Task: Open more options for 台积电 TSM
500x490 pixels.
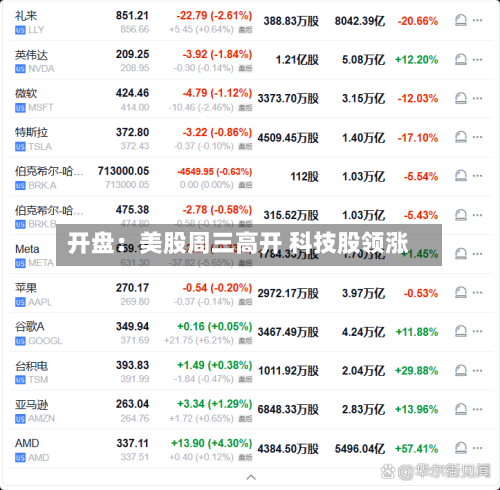Action: 477,370
